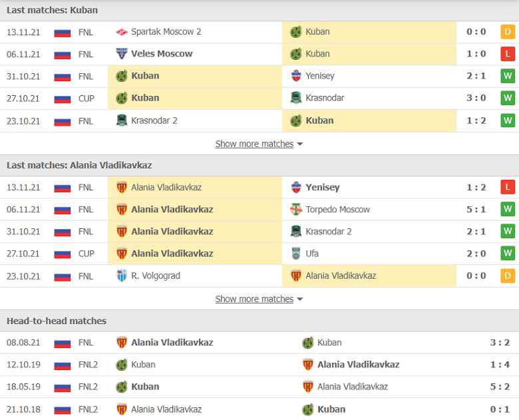Click the Russian flag for 27.10.21 Kuban cup match
Image resolution: width=519 pixels, height=420 pixels.
click(63, 99)
